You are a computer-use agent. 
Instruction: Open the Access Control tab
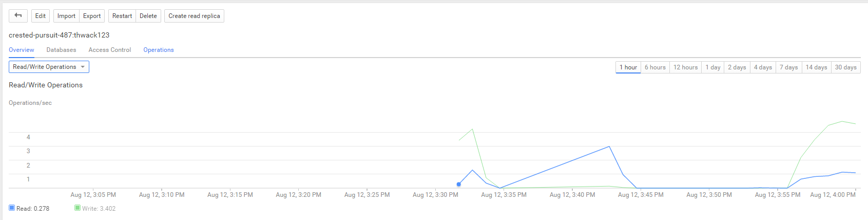tap(110, 50)
